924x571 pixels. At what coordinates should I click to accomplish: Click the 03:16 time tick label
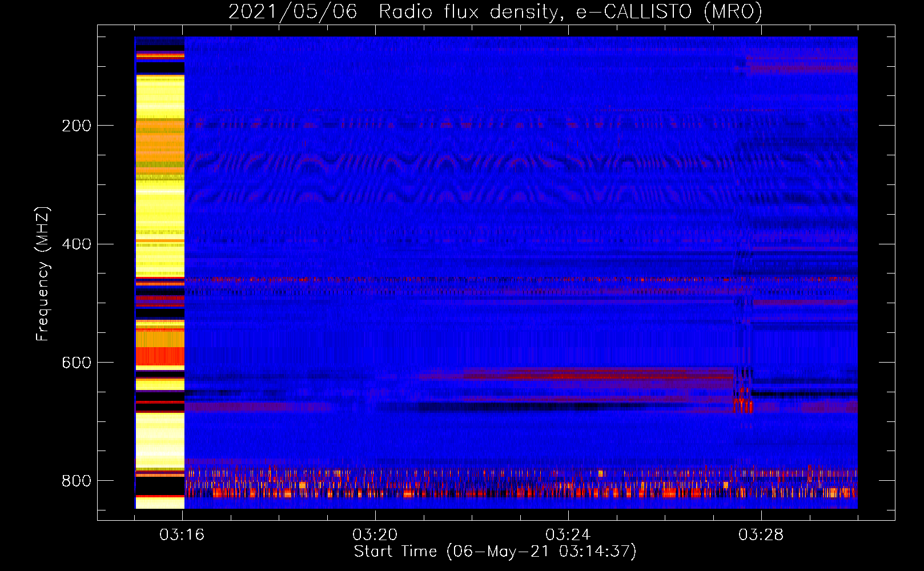182,535
